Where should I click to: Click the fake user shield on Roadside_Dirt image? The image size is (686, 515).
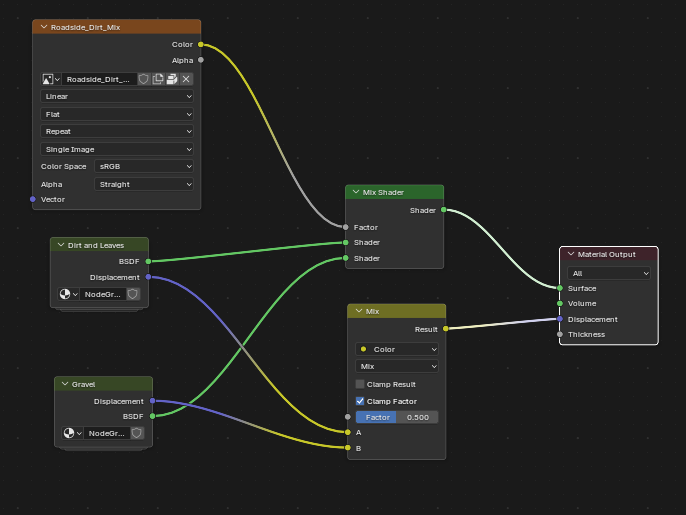144,79
